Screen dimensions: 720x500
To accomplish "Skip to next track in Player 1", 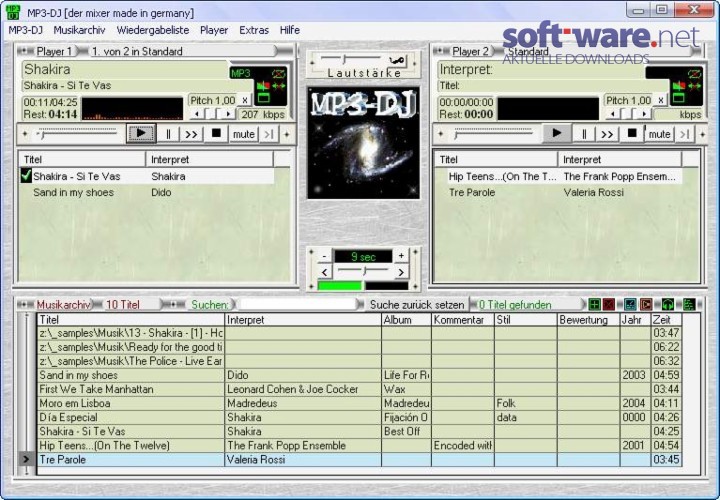I will coord(269,134).
